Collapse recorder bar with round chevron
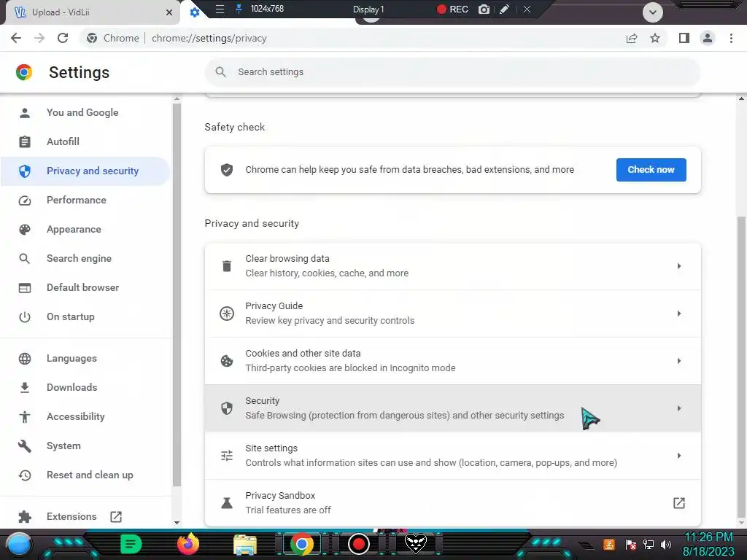Screen dimensions: 747x560 [x=653, y=12]
